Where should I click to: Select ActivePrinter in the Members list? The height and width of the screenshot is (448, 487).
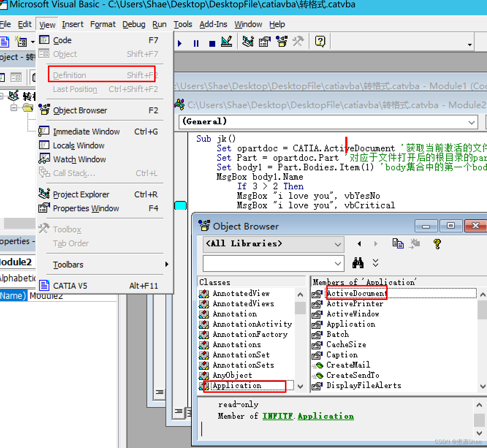point(355,304)
